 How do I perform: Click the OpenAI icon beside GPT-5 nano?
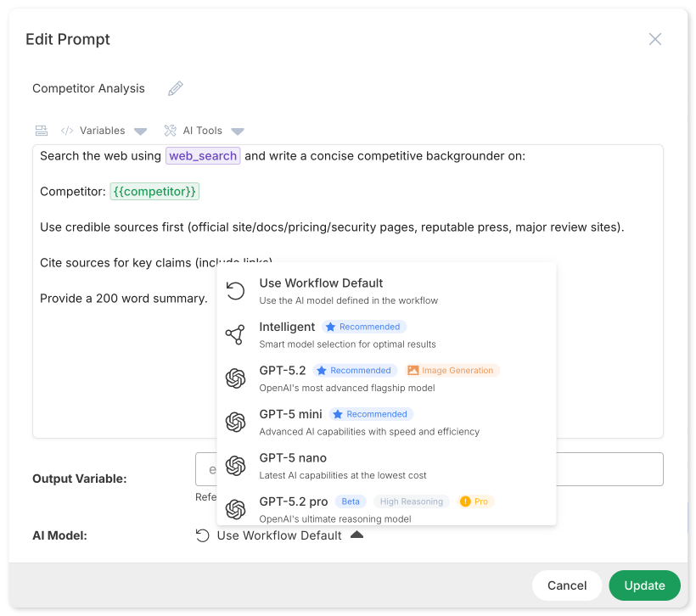click(236, 465)
